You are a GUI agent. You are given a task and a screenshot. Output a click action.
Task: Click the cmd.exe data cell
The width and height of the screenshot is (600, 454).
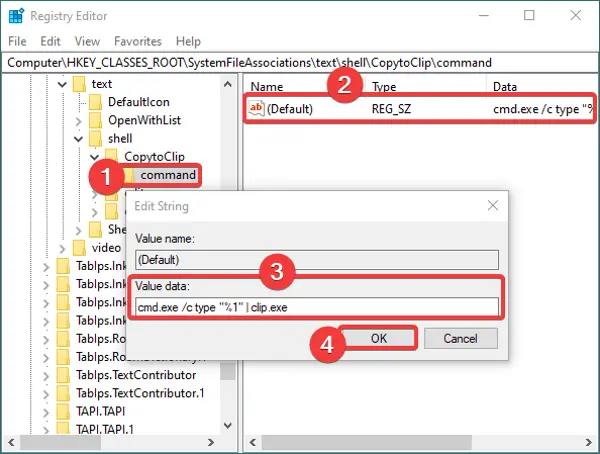pyautogui.click(x=543, y=109)
